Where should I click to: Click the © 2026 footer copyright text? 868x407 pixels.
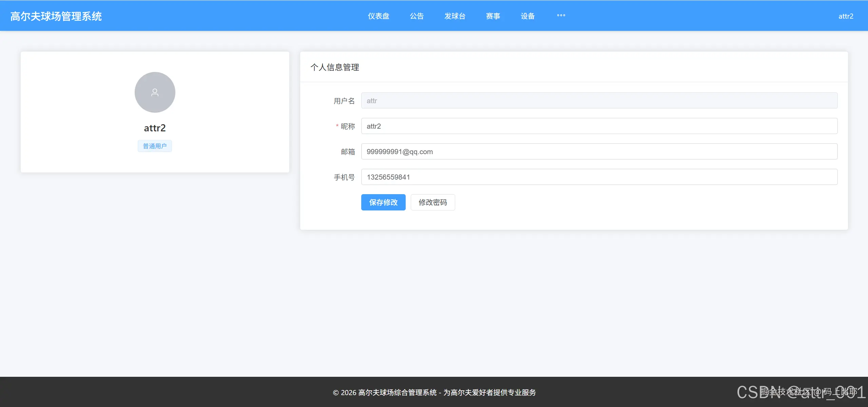point(434,393)
